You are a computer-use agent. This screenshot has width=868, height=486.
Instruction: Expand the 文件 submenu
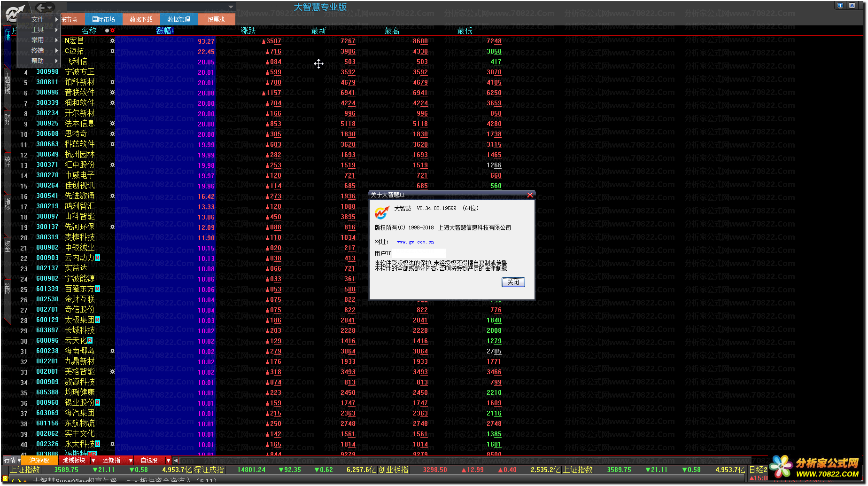(x=39, y=19)
